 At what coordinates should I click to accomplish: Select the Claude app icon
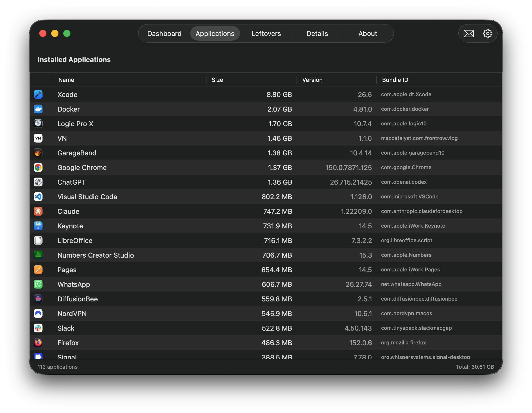38,211
